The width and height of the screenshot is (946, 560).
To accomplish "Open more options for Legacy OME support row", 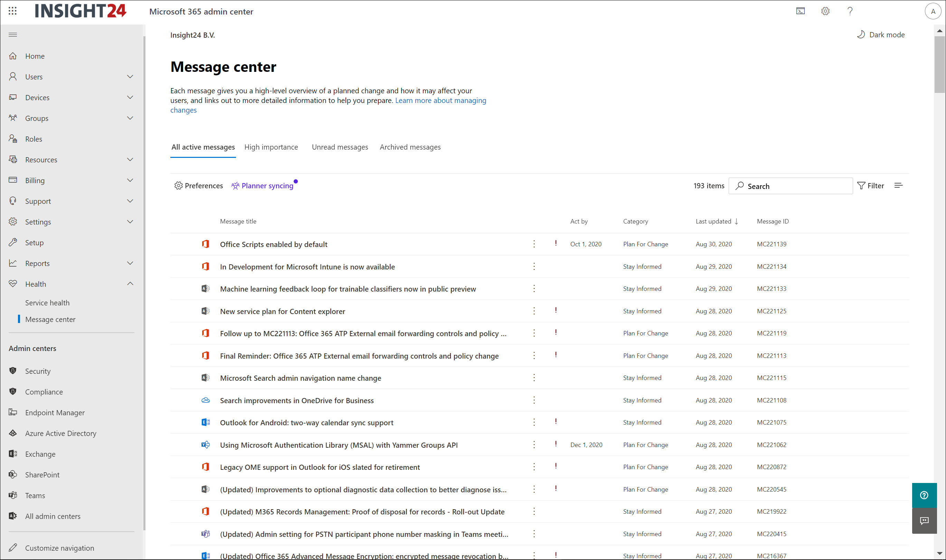I will coord(534,467).
